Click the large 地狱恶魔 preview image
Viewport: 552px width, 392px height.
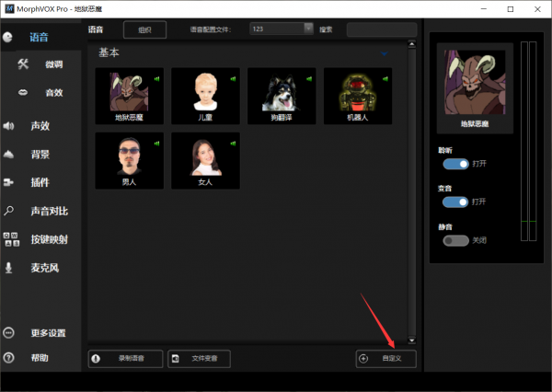pyautogui.click(x=475, y=82)
